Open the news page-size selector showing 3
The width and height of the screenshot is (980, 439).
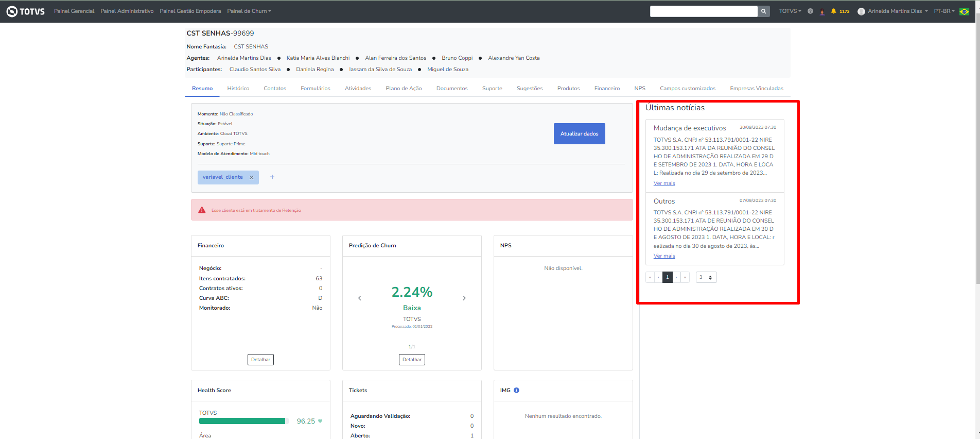tap(706, 277)
